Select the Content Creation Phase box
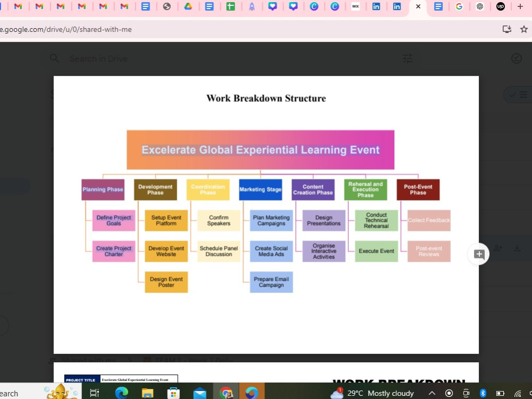 (x=313, y=189)
